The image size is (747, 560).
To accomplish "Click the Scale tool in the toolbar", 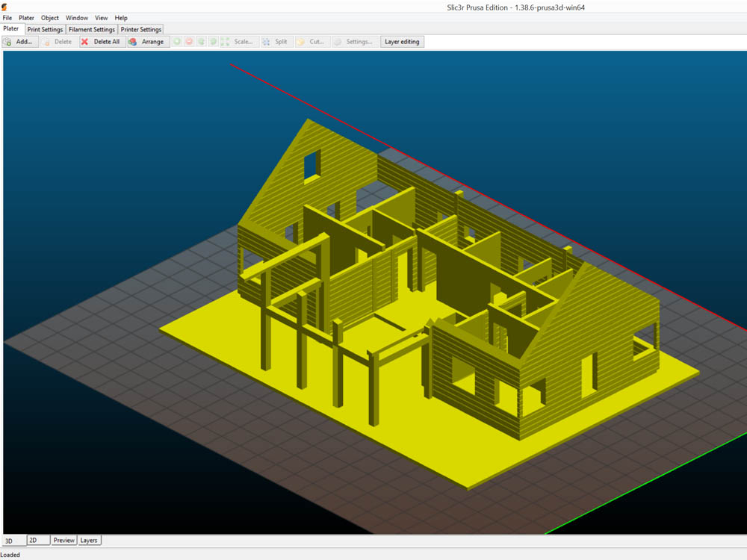I will point(237,42).
